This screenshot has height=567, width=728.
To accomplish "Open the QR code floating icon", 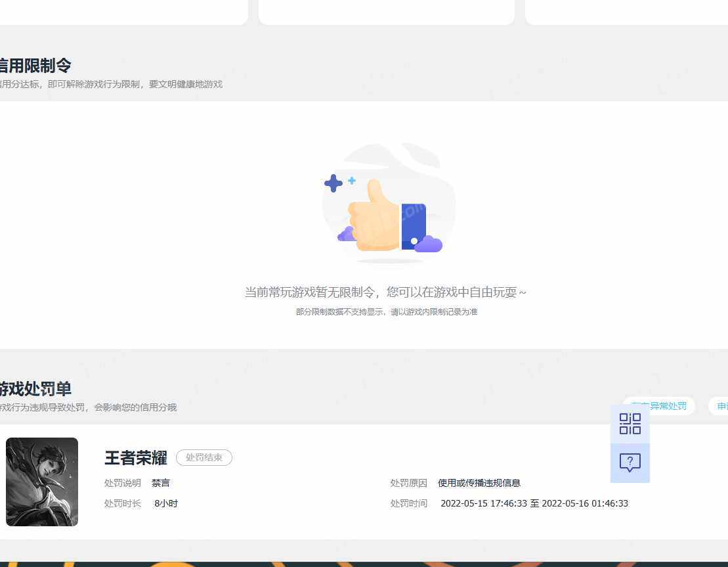I will pyautogui.click(x=630, y=424).
